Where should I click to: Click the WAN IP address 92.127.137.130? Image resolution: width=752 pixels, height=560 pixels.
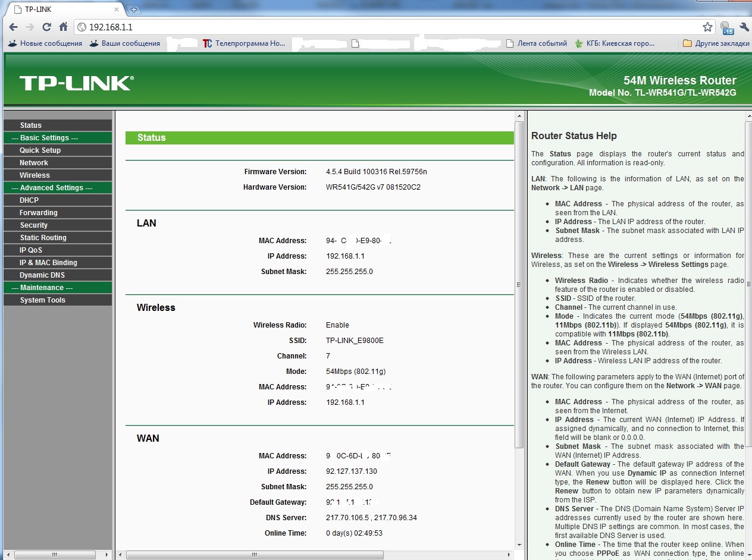click(352, 471)
